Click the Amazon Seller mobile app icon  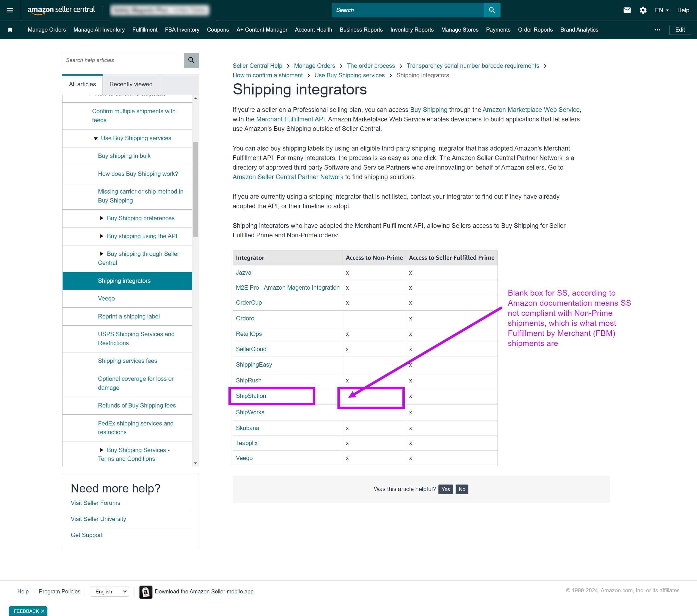tap(146, 592)
